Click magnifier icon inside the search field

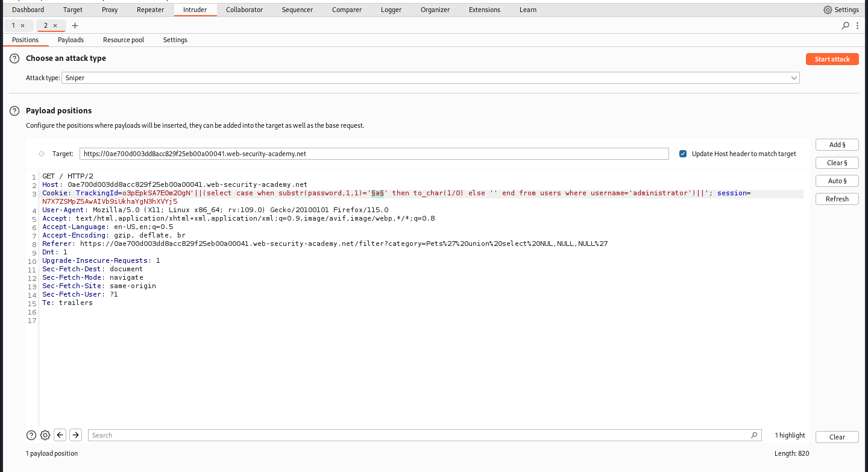click(x=754, y=435)
